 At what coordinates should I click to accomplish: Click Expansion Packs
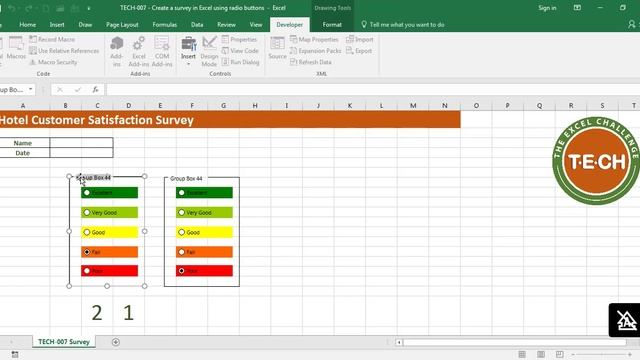tap(316, 51)
